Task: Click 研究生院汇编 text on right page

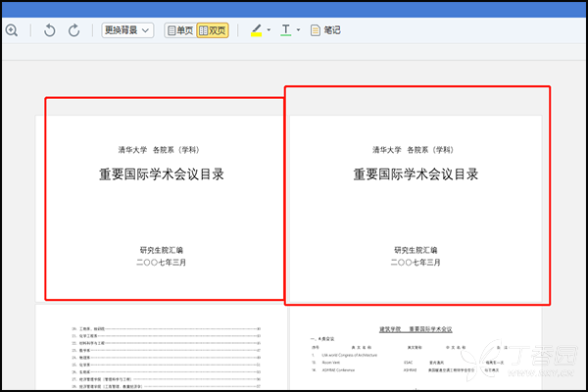Action: pyautogui.click(x=416, y=250)
